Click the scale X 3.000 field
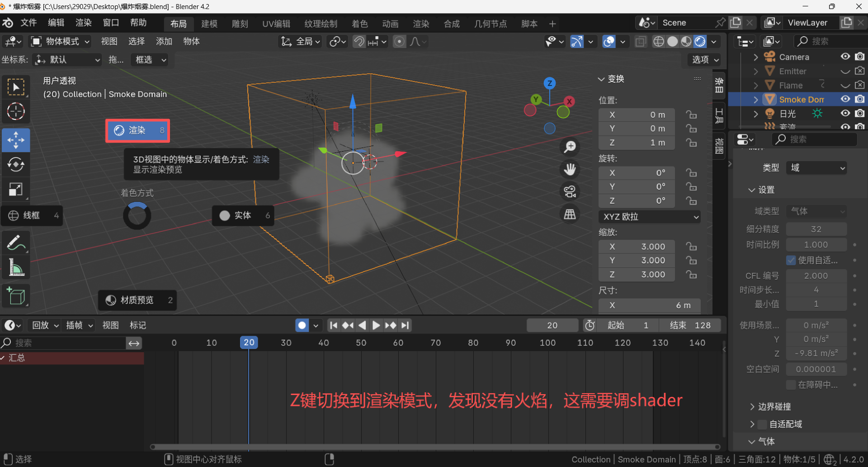This screenshot has width=868, height=467. pyautogui.click(x=637, y=247)
